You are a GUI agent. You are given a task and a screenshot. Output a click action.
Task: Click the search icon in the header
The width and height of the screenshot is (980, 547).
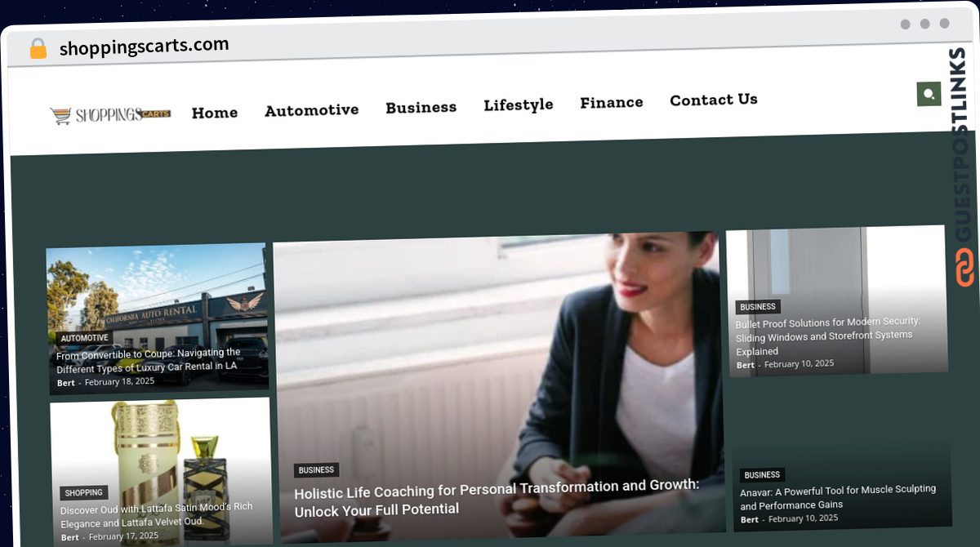[x=929, y=95]
